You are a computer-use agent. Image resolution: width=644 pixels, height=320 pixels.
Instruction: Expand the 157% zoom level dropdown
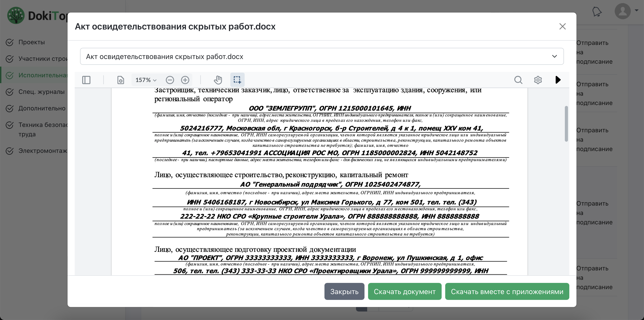click(146, 80)
